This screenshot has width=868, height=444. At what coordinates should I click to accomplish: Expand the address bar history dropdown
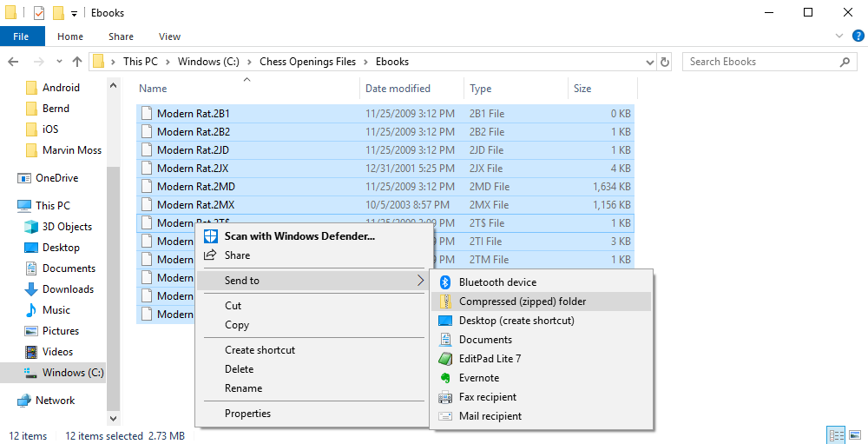pos(648,62)
